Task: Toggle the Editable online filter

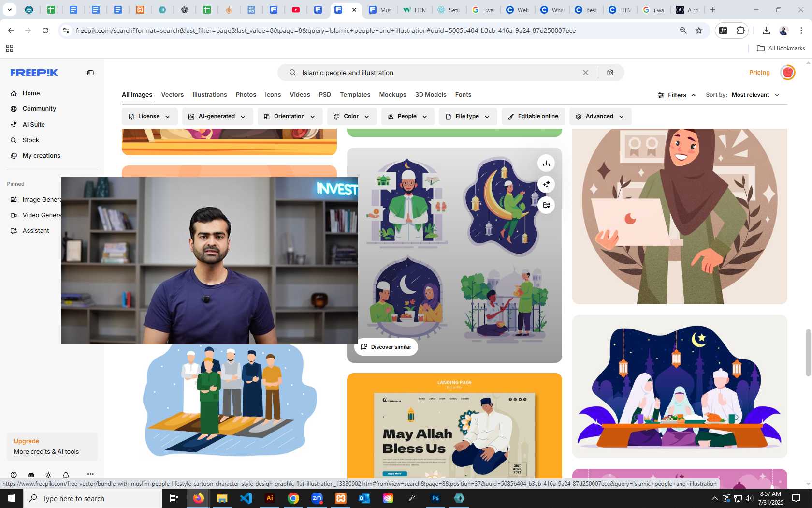Action: (533, 117)
